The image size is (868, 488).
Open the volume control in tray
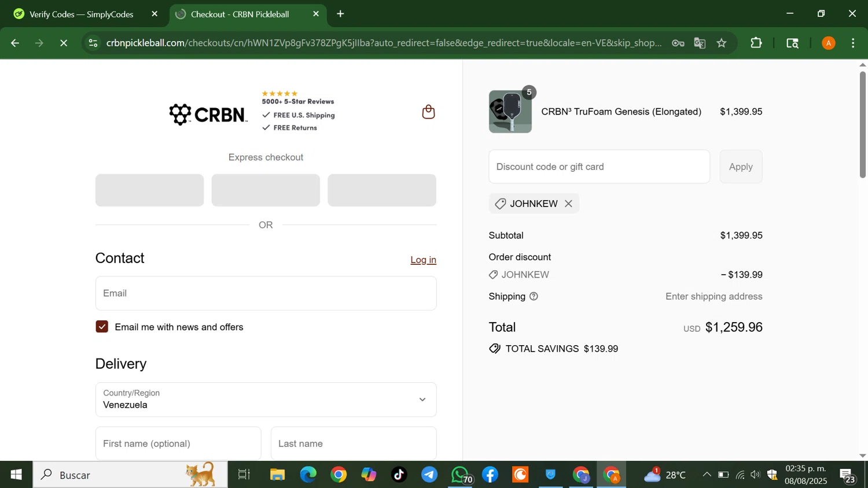(x=755, y=475)
